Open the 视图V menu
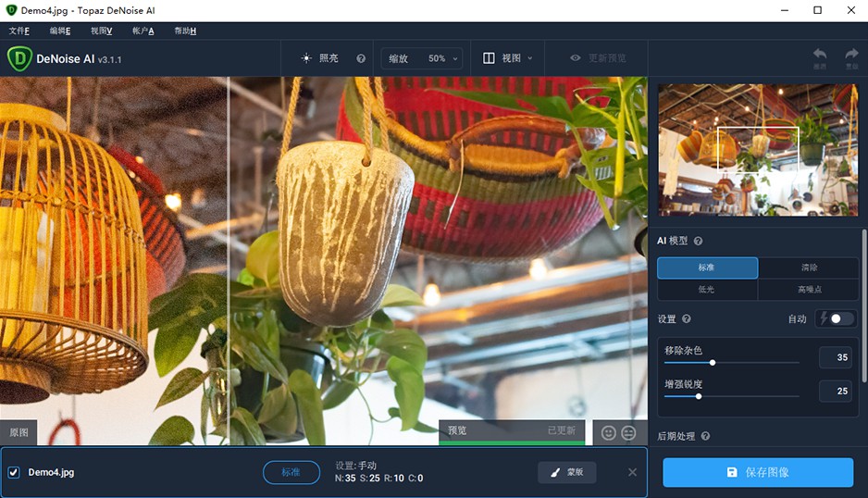This screenshot has width=868, height=498. pyautogui.click(x=101, y=31)
